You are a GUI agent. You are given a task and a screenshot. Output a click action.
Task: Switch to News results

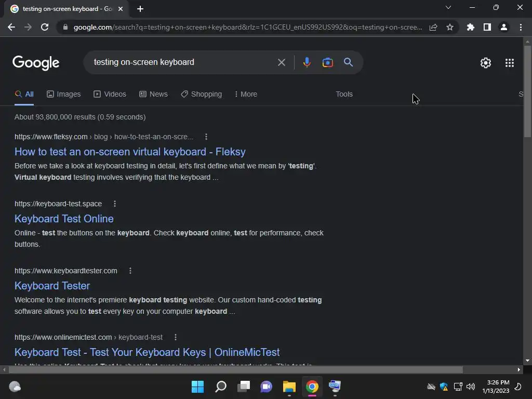(x=153, y=95)
